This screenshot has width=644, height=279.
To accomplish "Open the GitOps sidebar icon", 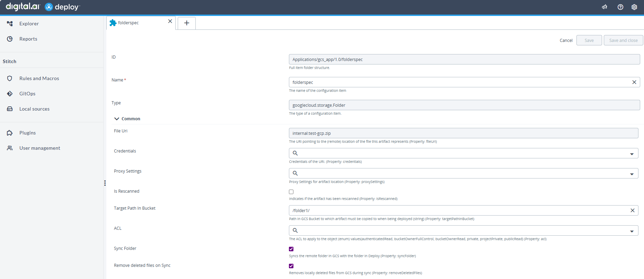I will (x=10, y=94).
